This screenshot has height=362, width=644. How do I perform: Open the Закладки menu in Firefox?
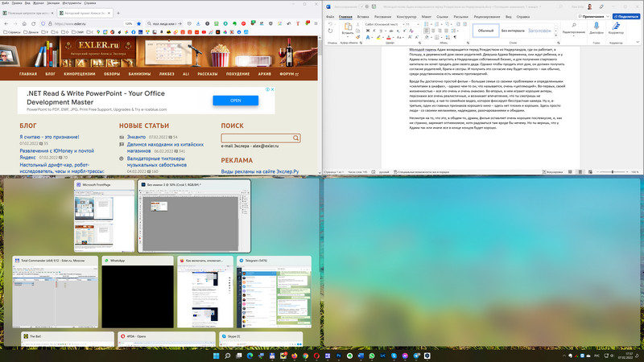(x=52, y=3)
